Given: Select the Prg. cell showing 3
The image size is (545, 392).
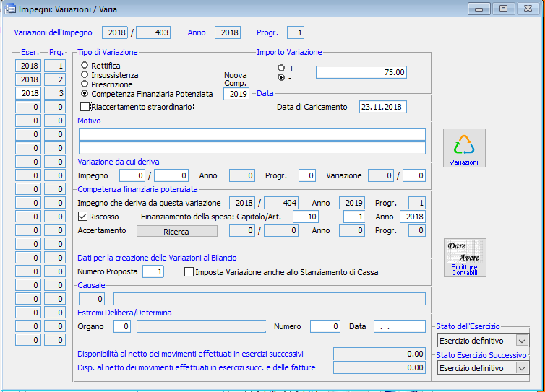Looking at the screenshot, I should click(55, 93).
